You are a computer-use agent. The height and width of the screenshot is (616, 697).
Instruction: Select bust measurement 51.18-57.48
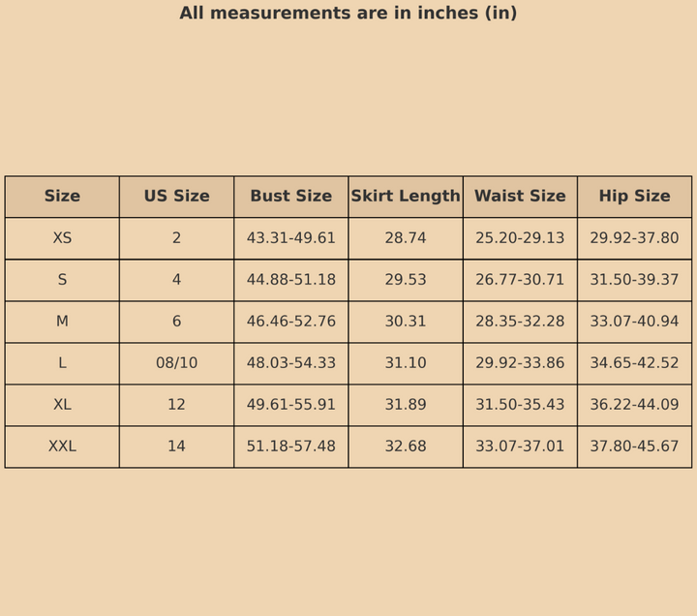290,447
